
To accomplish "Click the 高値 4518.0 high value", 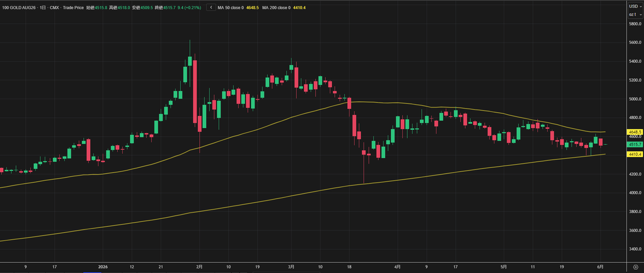I will 119,8.
